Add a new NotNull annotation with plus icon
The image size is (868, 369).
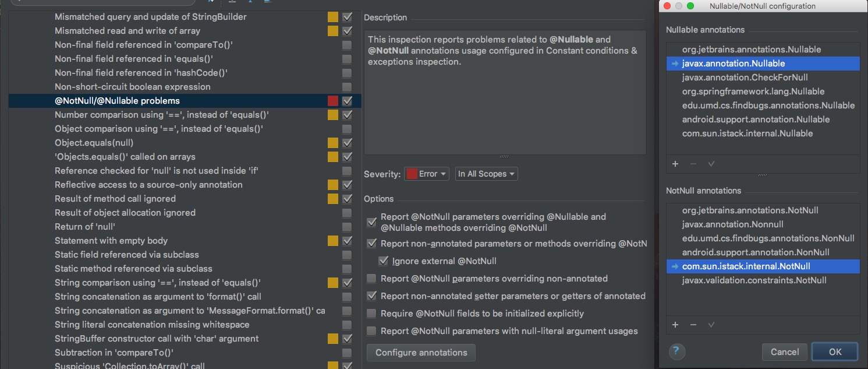click(675, 325)
